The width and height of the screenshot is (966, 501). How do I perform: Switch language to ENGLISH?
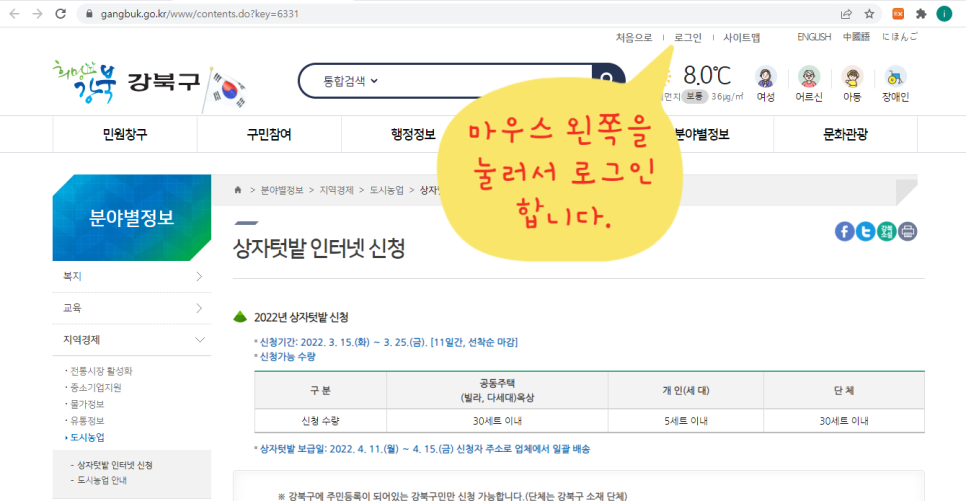(814, 37)
